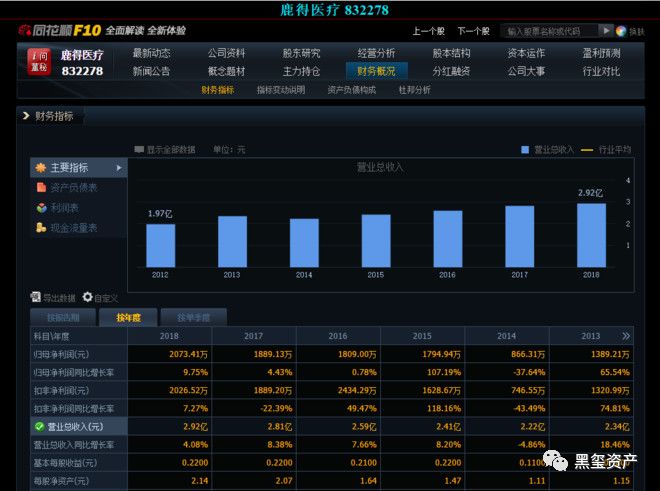Click the 2073.41万 cell
660x491 pixels.
pyautogui.click(x=189, y=354)
